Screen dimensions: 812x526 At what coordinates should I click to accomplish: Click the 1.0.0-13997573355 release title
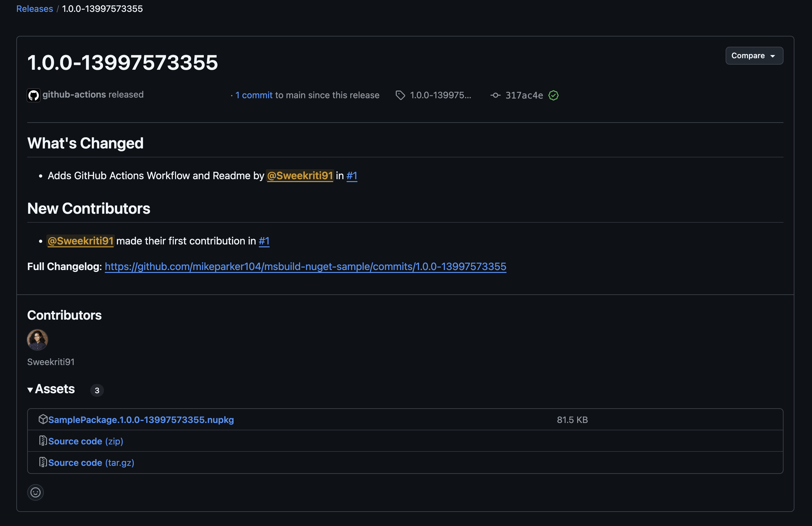[123, 62]
